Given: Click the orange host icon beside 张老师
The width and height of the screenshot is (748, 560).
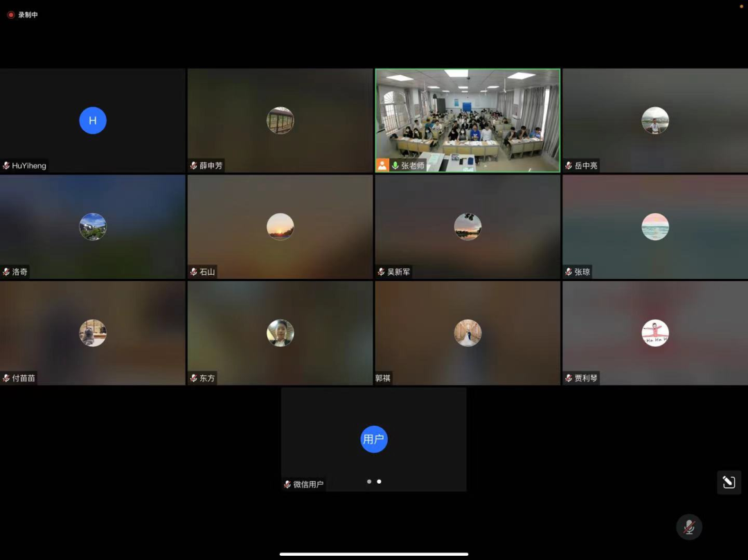Looking at the screenshot, I should click(382, 165).
